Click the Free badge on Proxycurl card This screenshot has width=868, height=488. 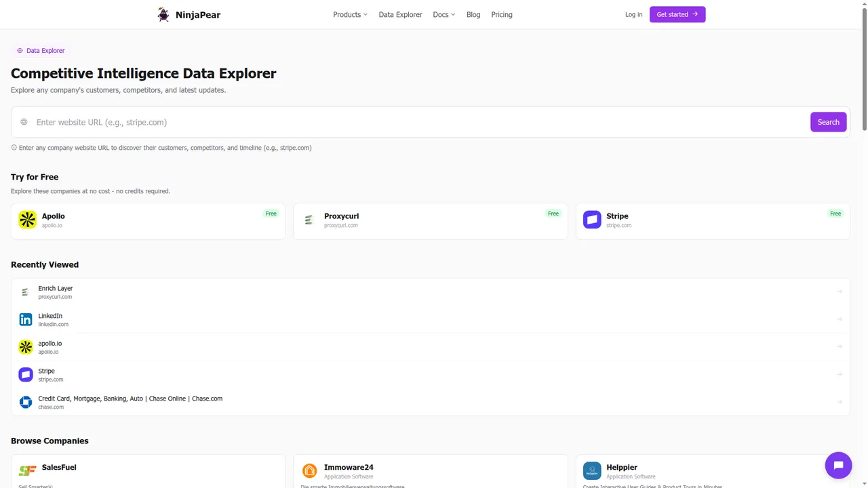(x=553, y=213)
